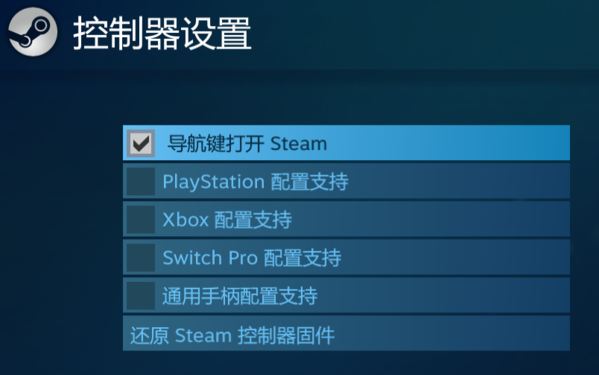The width and height of the screenshot is (599, 375).
Task: Uncheck the 导航键打开 Steam checkbox
Action: click(x=141, y=144)
